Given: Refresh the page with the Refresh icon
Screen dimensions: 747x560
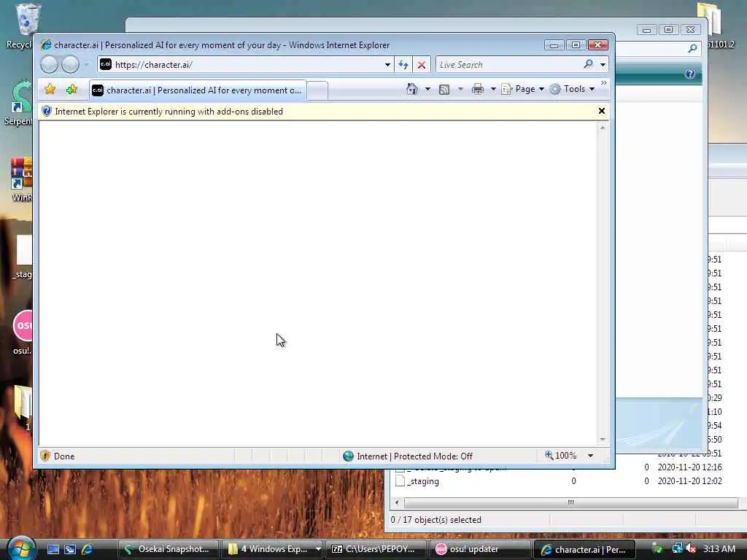Looking at the screenshot, I should coord(403,65).
